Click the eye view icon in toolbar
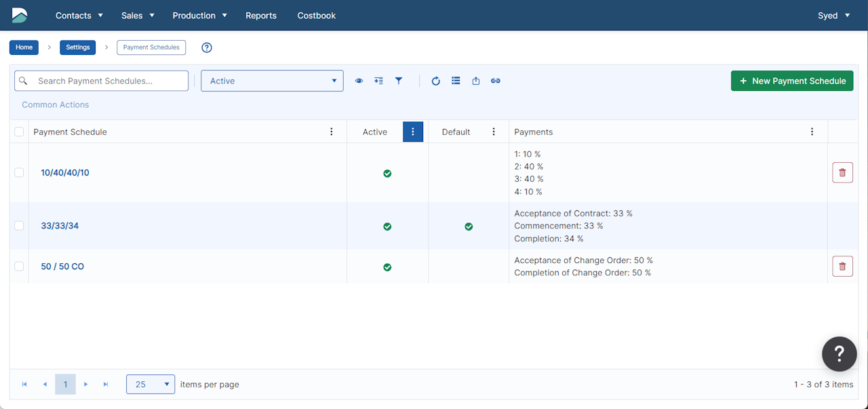 (359, 81)
